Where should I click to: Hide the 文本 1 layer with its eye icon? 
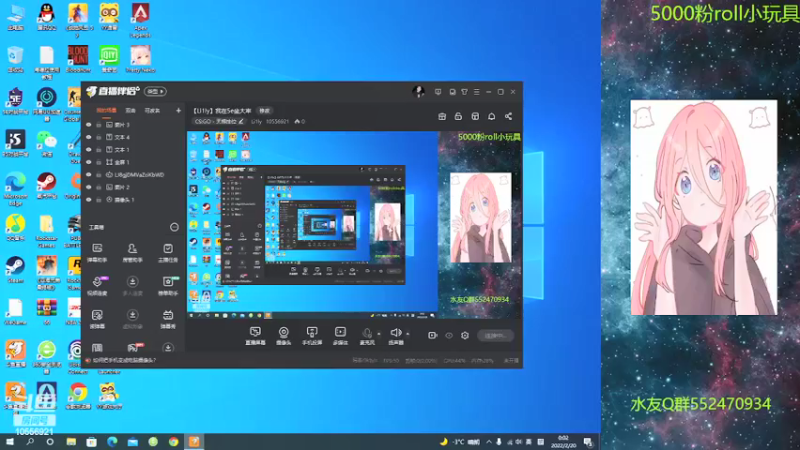tap(89, 149)
